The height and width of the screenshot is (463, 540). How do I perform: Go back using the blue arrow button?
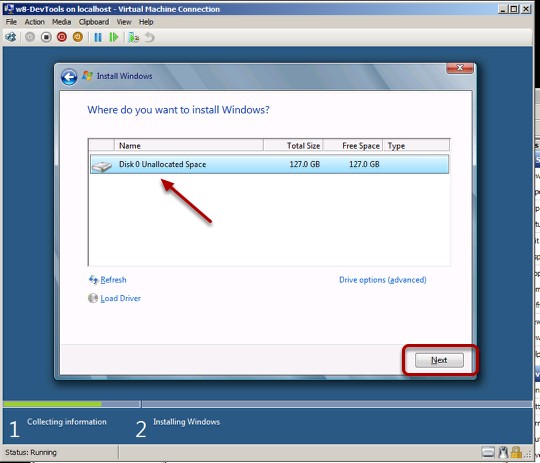(x=69, y=77)
